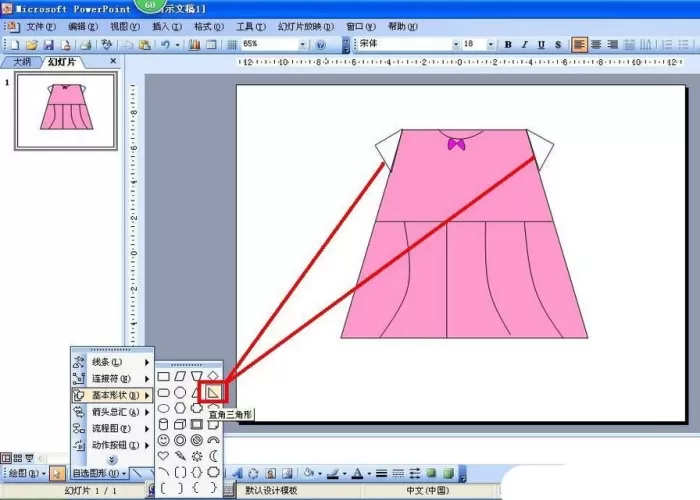700x500 pixels.
Task: Toggle Underline formatting
Action: pos(541,45)
